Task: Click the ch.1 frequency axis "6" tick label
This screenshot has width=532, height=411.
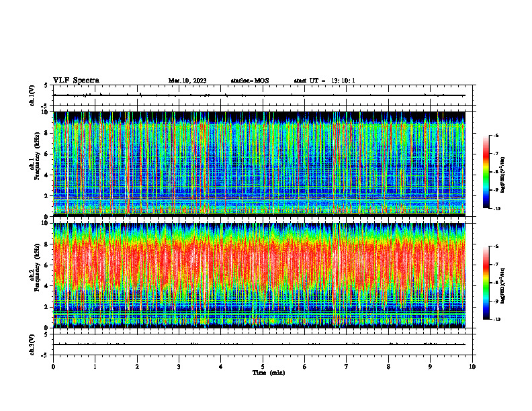Action: [47, 154]
